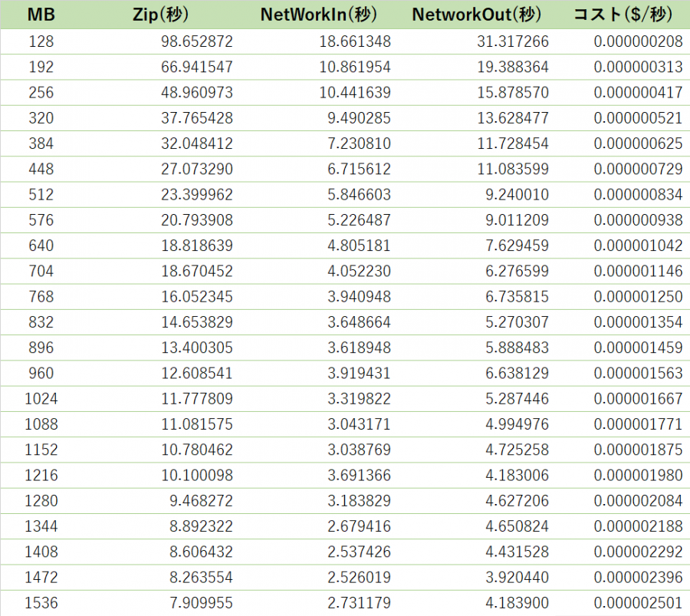Select the Zip value 18.670452
This screenshot has height=616, width=690.
point(197,272)
